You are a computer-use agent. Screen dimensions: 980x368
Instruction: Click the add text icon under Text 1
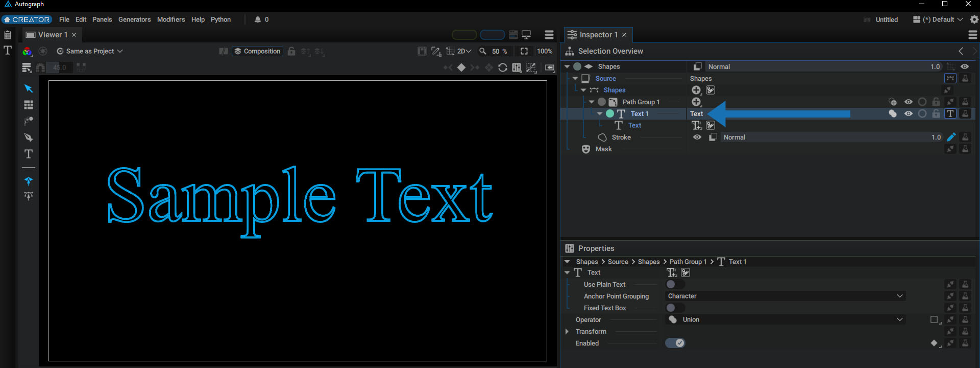[x=697, y=125]
